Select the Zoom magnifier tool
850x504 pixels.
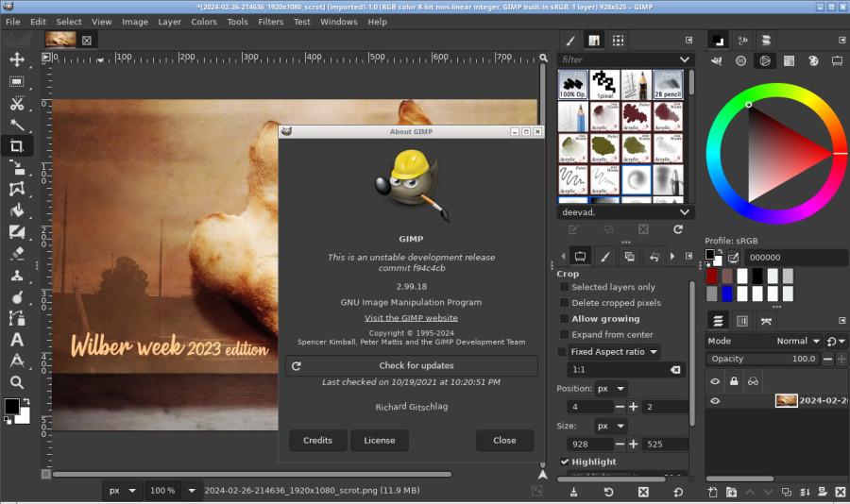click(x=17, y=382)
